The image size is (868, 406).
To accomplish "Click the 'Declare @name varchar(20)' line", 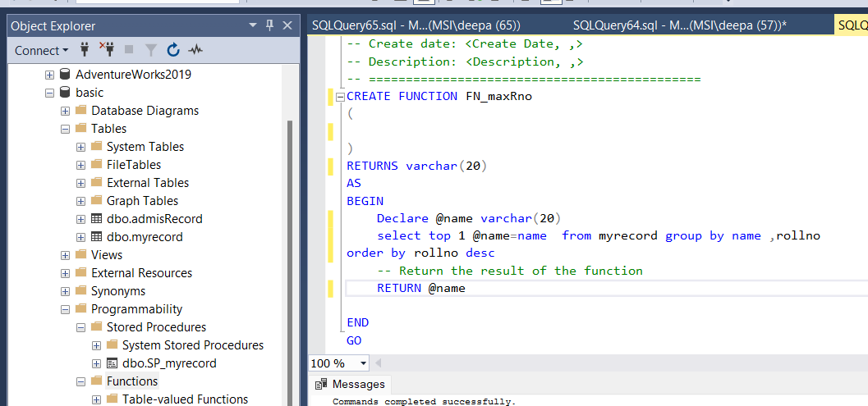I will pyautogui.click(x=470, y=218).
